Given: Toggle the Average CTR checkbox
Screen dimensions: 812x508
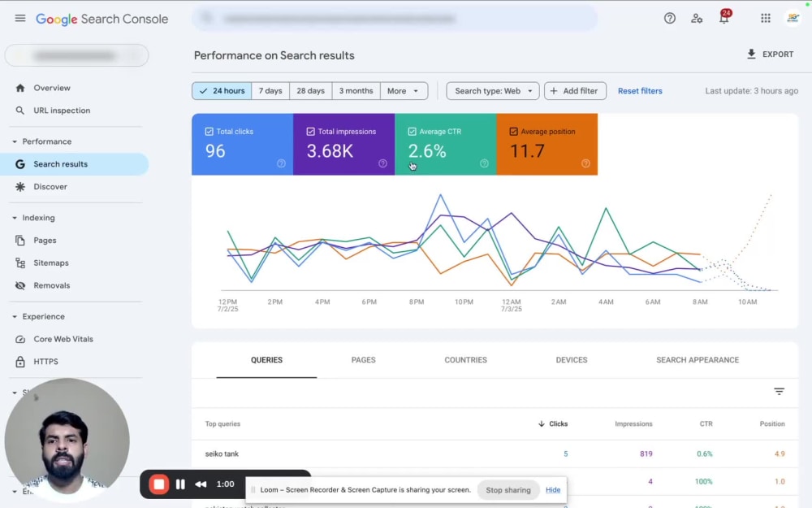Looking at the screenshot, I should [412, 132].
